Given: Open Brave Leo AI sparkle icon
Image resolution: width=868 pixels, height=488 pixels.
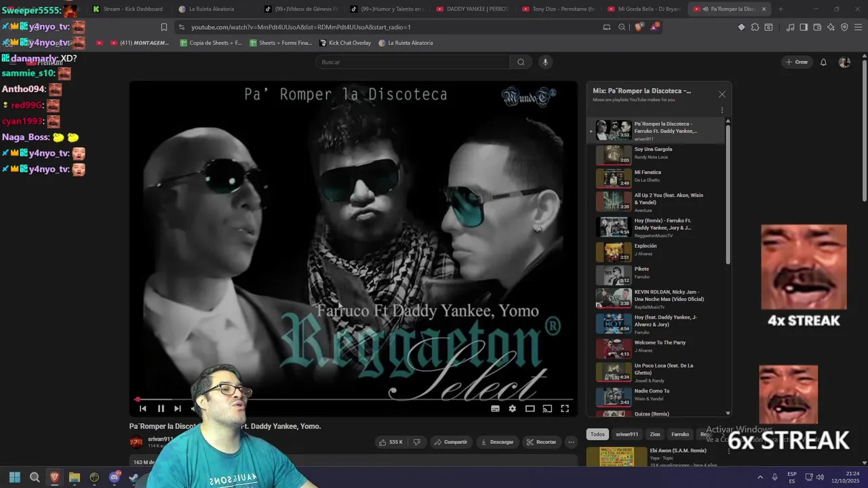Looking at the screenshot, I should pos(831,27).
